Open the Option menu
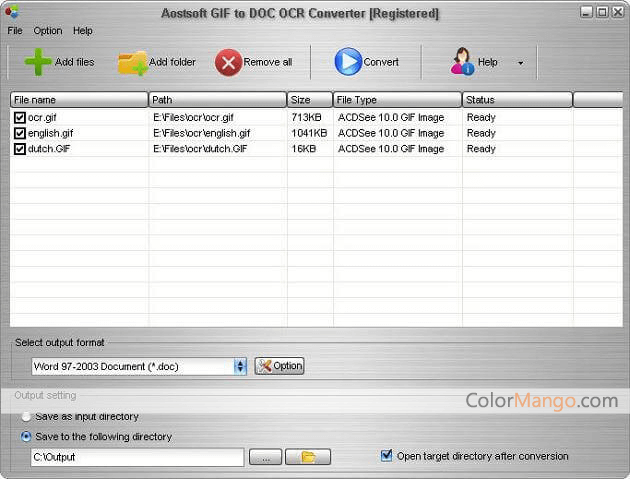The image size is (630, 479). click(x=48, y=31)
